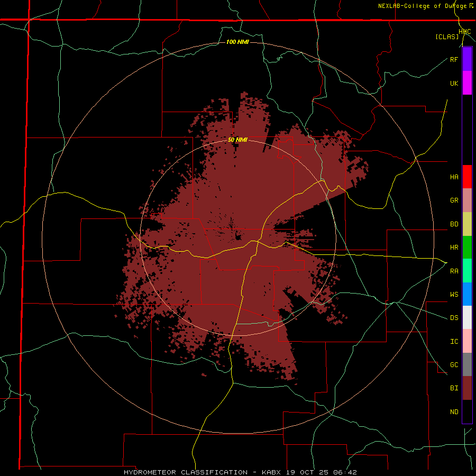Click the RA legend label
Screen dimensions: 476x476
454,271
